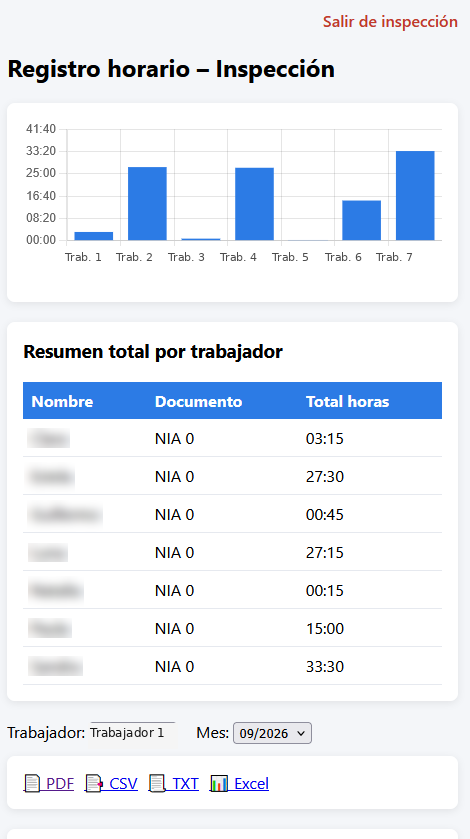The height and width of the screenshot is (839, 470).
Task: Export data via CSV link text
Action: click(124, 783)
